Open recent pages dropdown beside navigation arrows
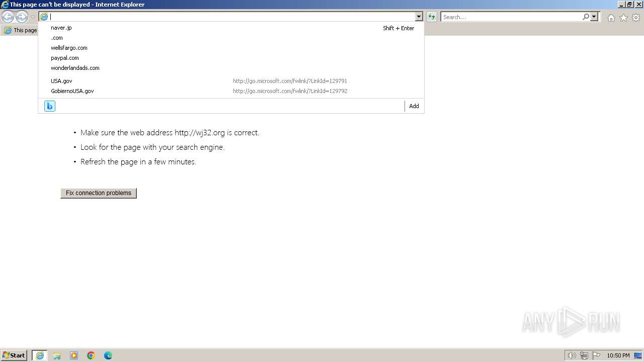 click(x=33, y=17)
